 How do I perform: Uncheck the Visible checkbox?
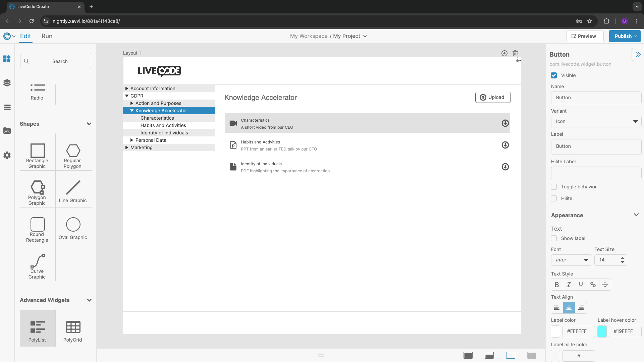point(554,76)
